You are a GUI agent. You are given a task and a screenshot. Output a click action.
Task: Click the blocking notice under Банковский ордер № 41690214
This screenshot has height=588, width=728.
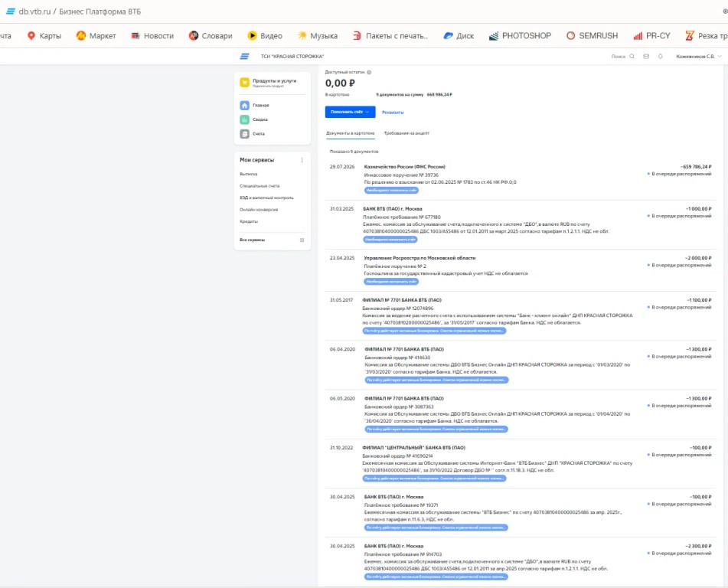point(434,479)
